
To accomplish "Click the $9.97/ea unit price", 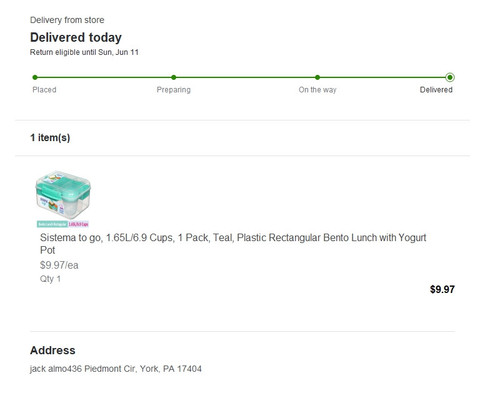I will pos(59,265).
